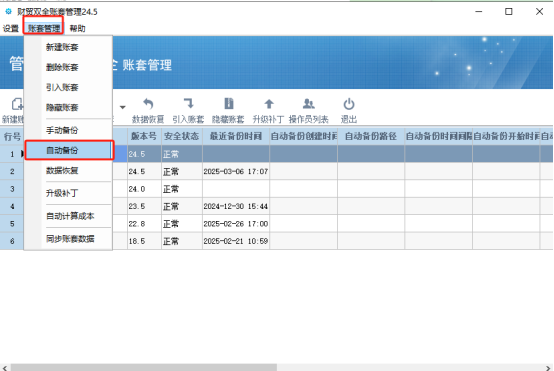Image resolution: width=554 pixels, height=371 pixels.
Task: Click the horizontal scrollbar right arrow
Action: pyautogui.click(x=548, y=367)
